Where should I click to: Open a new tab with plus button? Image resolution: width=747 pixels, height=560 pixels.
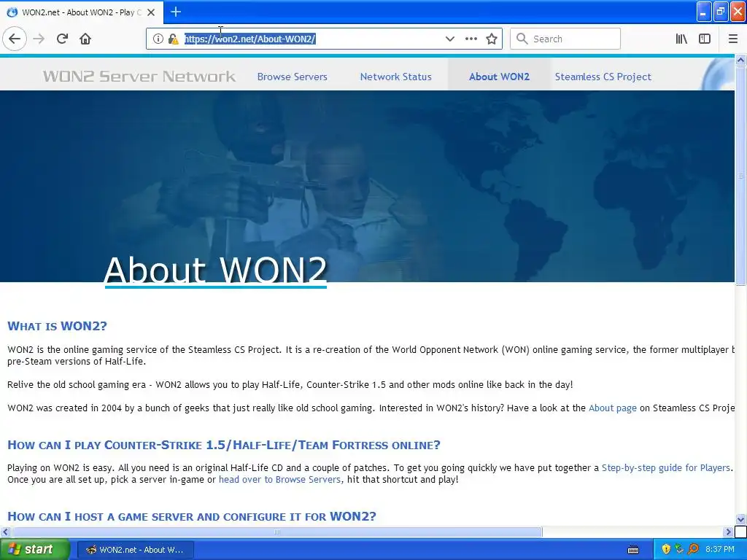click(x=176, y=12)
